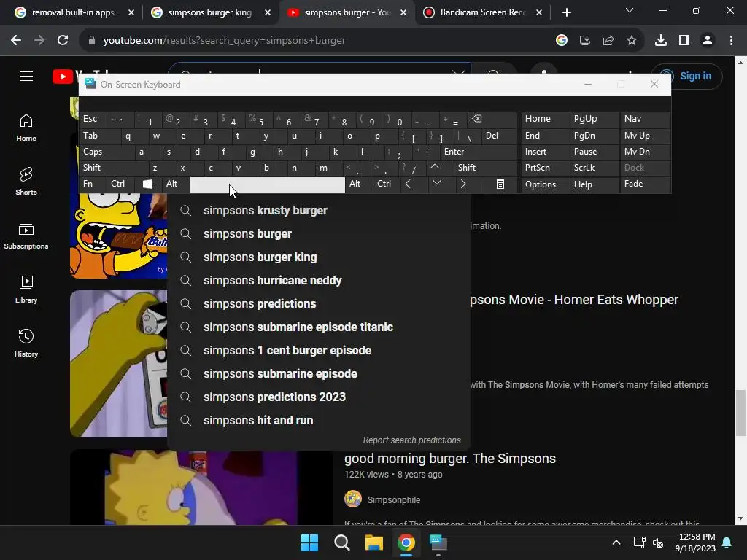Screen dimensions: 747x560
Task: Open History in YouTube sidebar
Action: [26, 343]
